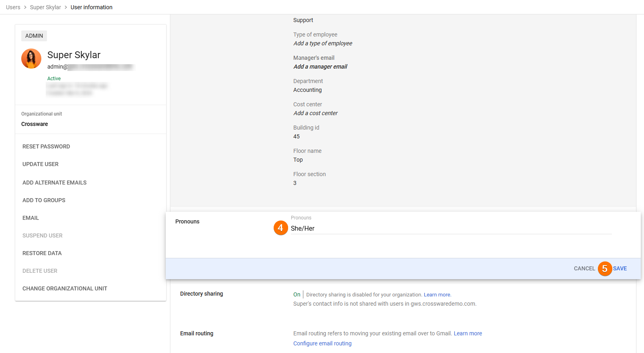This screenshot has height=353, width=644.
Task: Choose ADD ALTERNATE EMAILS option
Action: click(55, 183)
